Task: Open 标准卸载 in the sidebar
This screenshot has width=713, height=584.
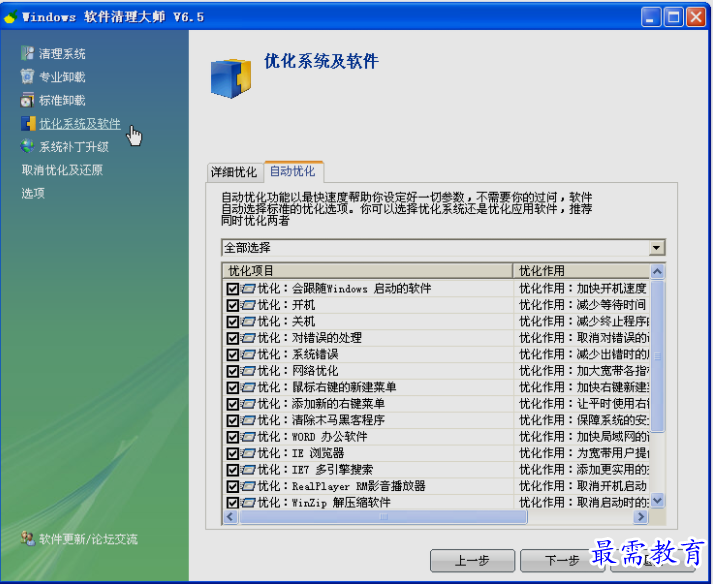Action: [62, 100]
